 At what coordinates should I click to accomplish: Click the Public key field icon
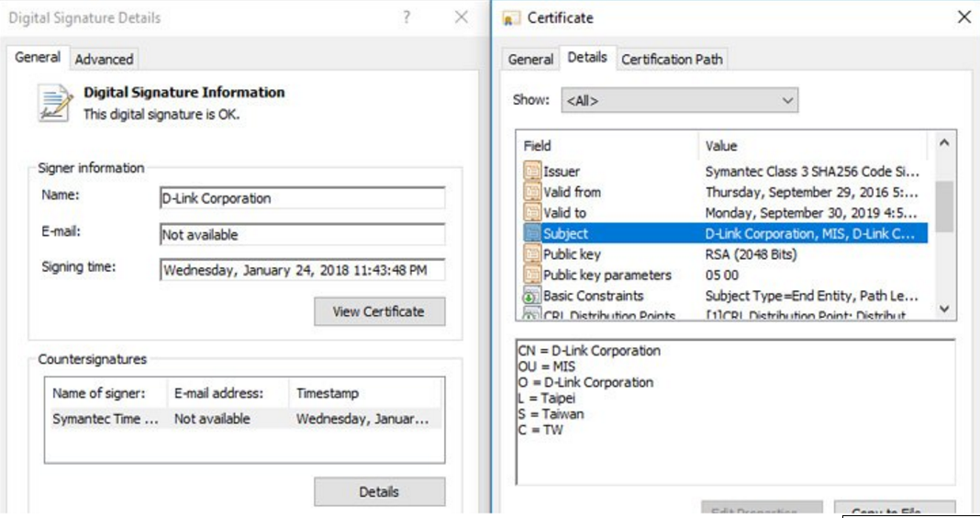point(531,254)
